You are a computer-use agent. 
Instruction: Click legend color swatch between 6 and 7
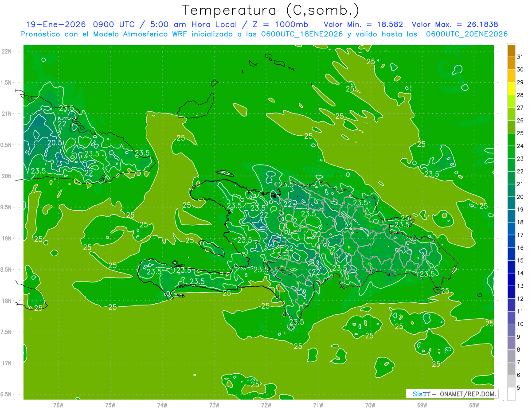point(511,368)
